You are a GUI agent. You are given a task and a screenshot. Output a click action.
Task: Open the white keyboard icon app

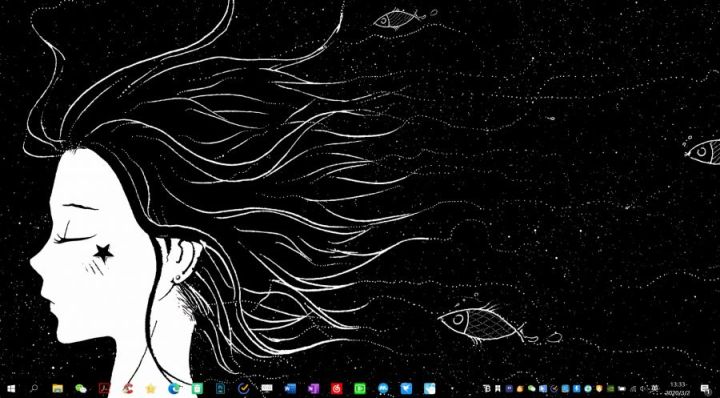click(267, 388)
